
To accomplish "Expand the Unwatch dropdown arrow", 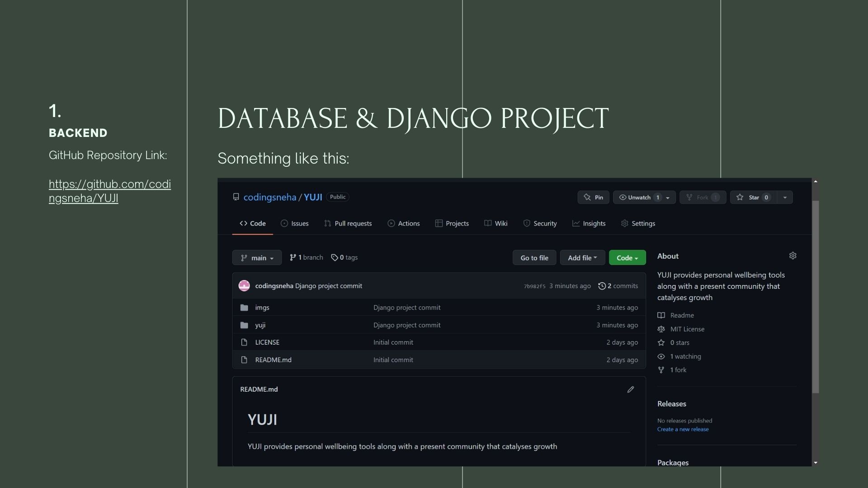I will [668, 197].
